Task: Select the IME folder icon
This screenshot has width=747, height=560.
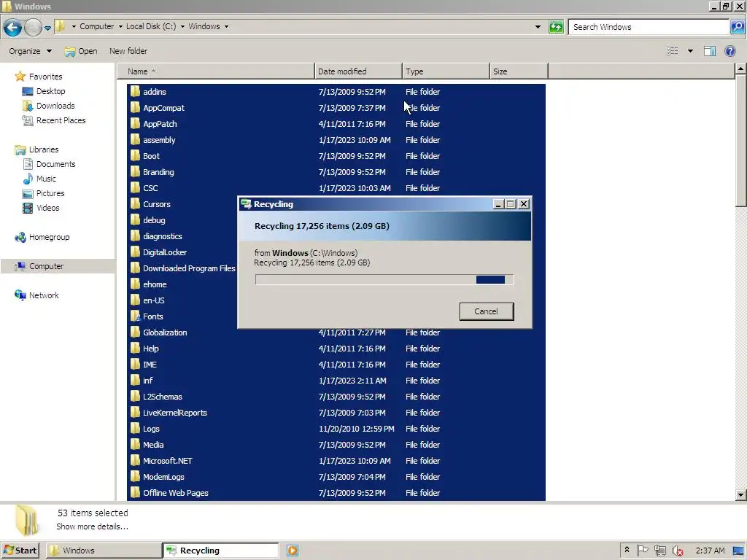Action: point(135,365)
